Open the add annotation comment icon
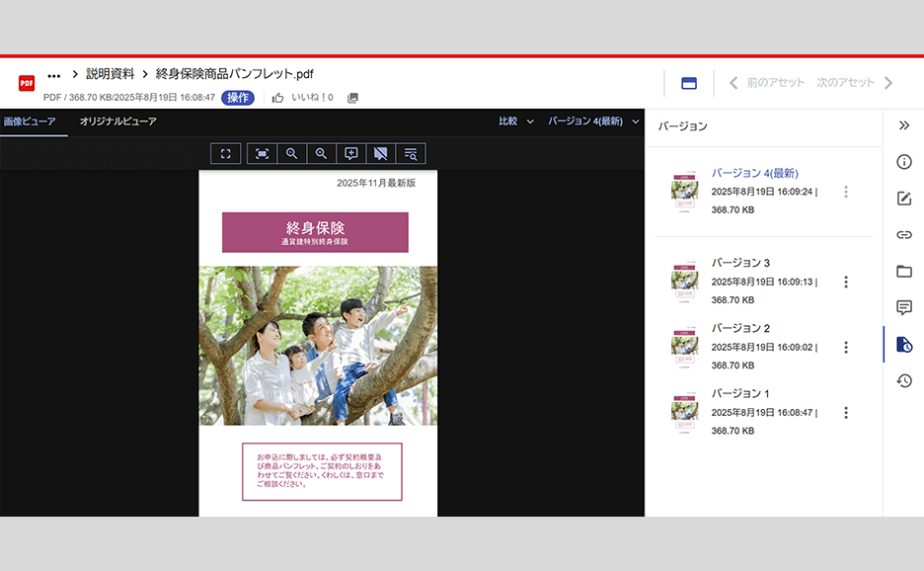The height and width of the screenshot is (571, 924). [x=350, y=153]
